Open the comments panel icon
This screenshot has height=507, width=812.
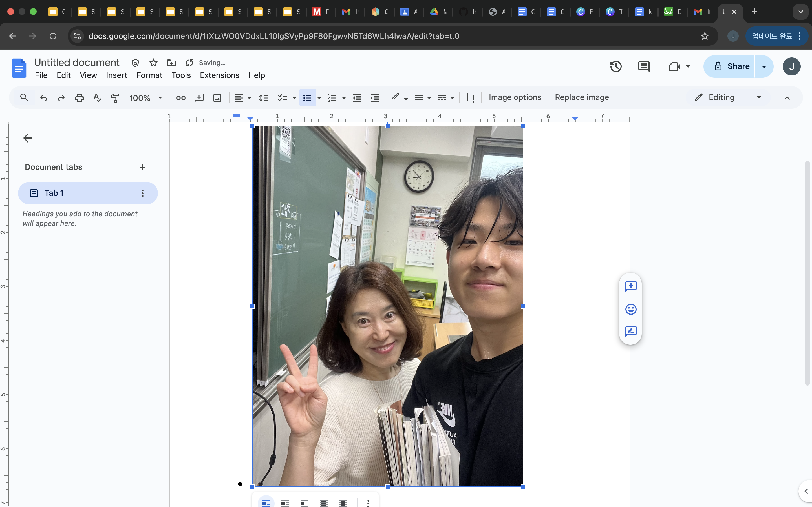(644, 66)
